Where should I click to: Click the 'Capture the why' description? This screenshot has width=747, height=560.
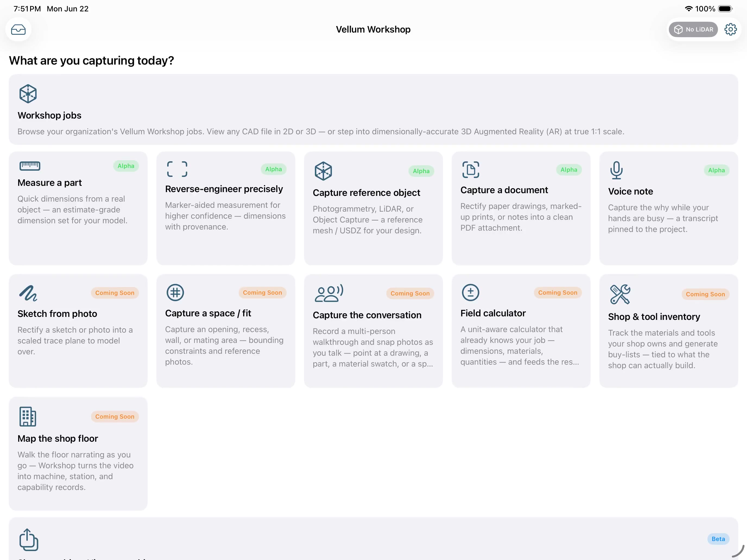coord(663,218)
